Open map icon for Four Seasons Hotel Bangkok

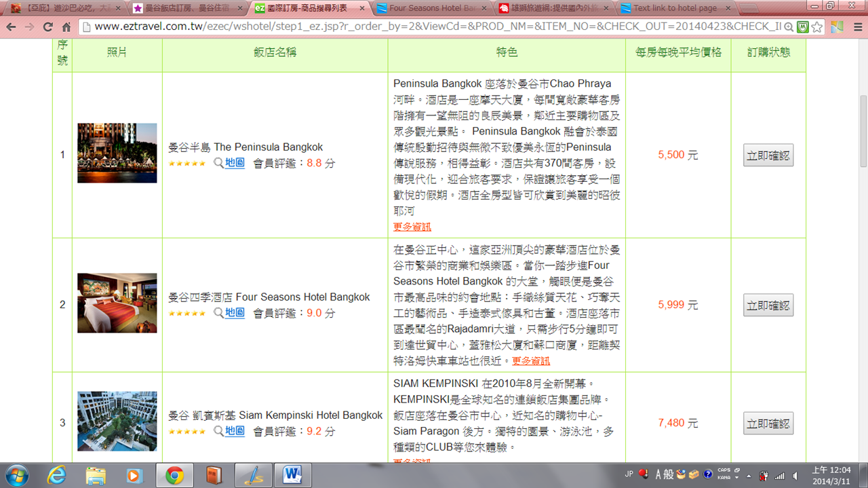(218, 313)
